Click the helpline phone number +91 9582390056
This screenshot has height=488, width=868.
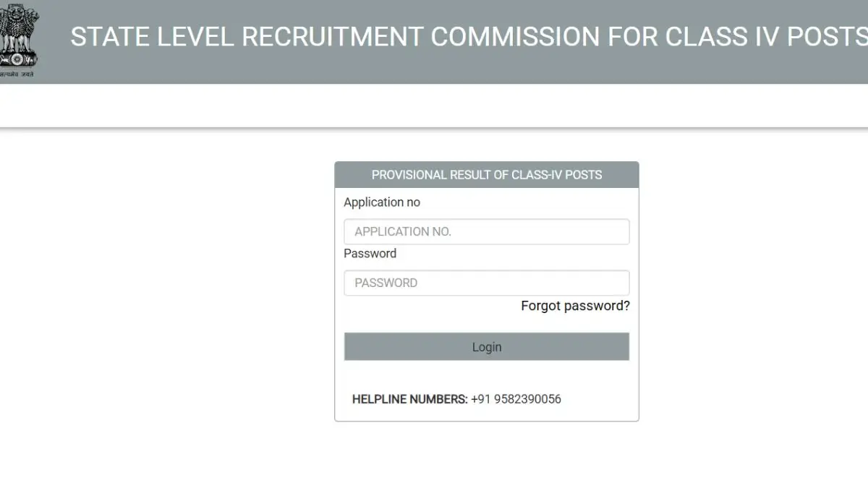tap(516, 399)
